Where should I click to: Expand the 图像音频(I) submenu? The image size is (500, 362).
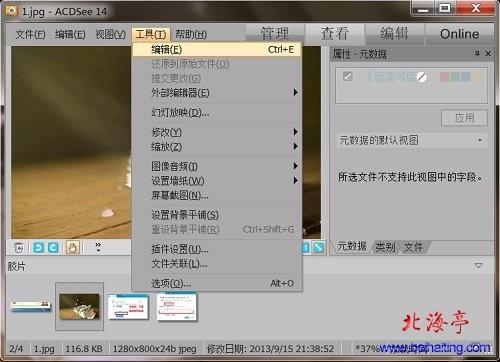pyautogui.click(x=217, y=166)
